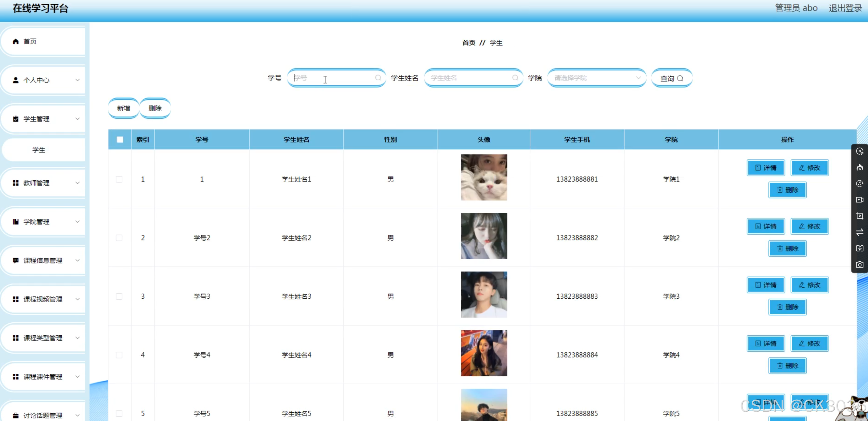Click the video recorder icon in side toolbar
This screenshot has width=868, height=421.
[x=860, y=200]
